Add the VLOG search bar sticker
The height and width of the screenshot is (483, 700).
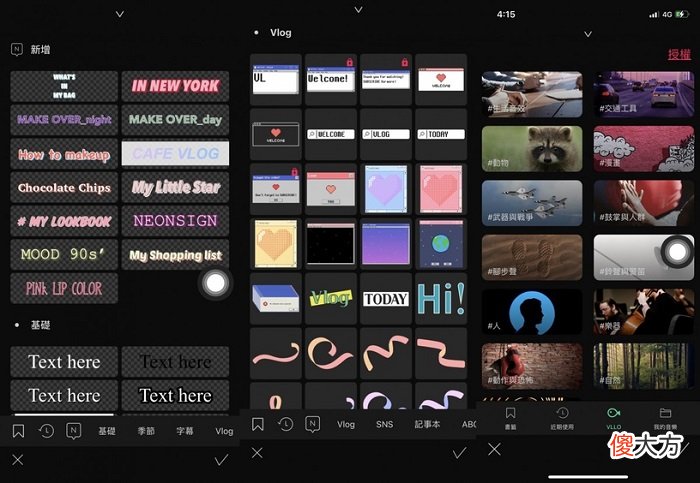[386, 134]
